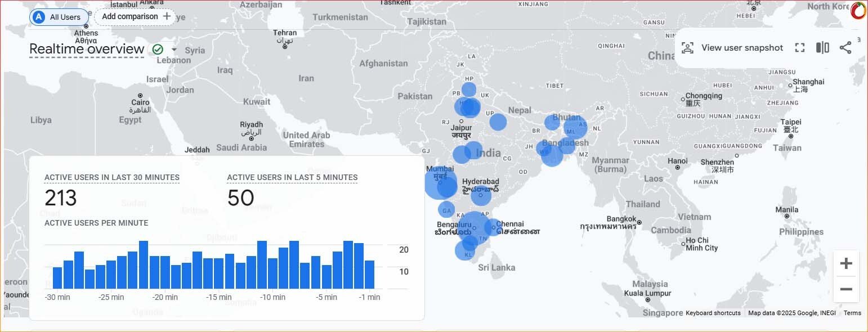Zoom in the map with plus button
Screen dimensions: 868x332
pos(846,263)
